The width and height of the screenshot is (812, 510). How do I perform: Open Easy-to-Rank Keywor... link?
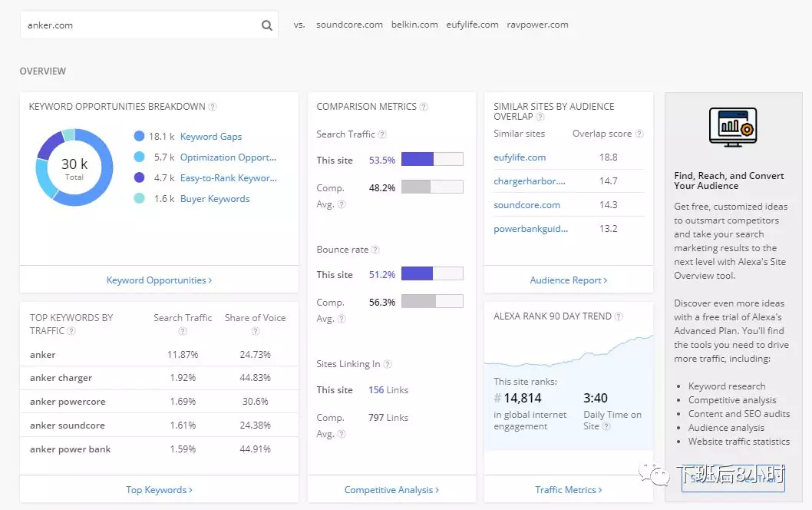[x=229, y=178]
